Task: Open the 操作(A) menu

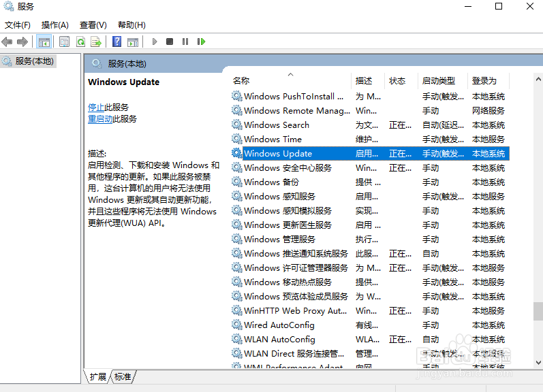Action: [55, 25]
